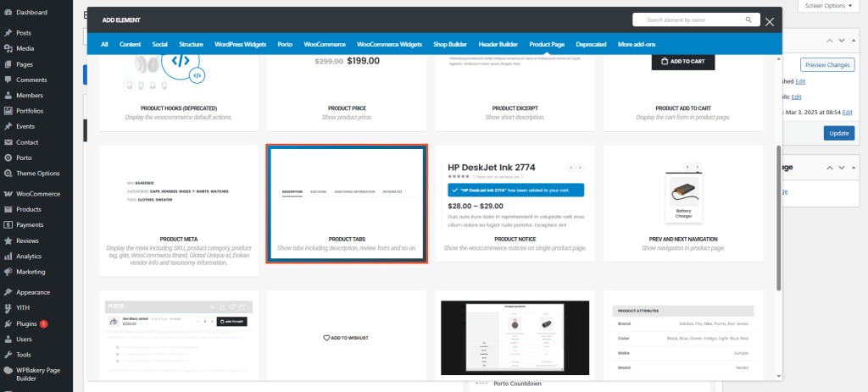Click the Analytics chart icon
Viewport: 868px width, 392px height.
pos(8,256)
